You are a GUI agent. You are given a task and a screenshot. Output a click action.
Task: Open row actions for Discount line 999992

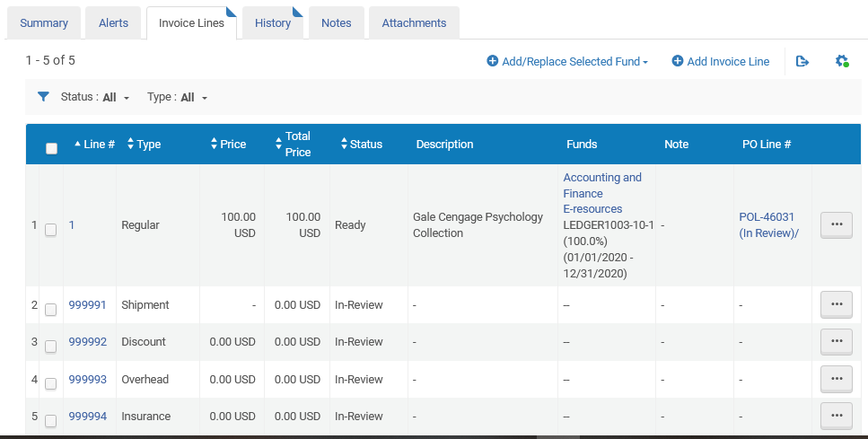pos(836,342)
